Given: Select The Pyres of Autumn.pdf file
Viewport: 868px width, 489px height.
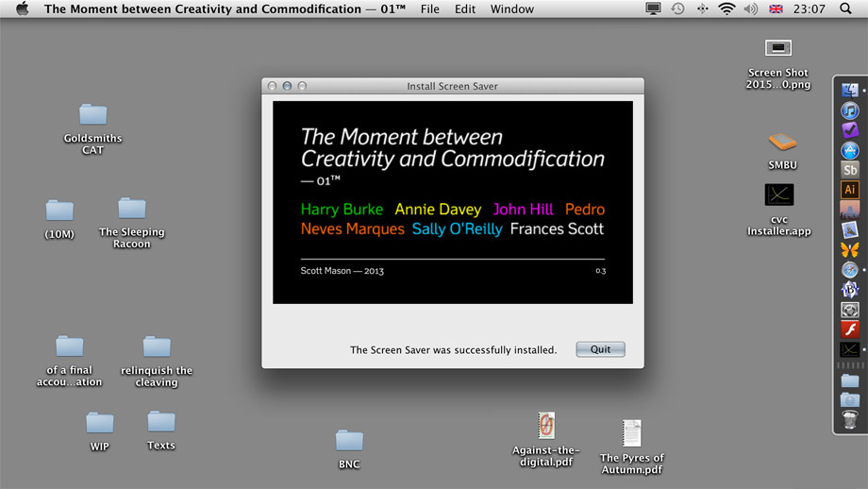Looking at the screenshot, I should point(631,434).
